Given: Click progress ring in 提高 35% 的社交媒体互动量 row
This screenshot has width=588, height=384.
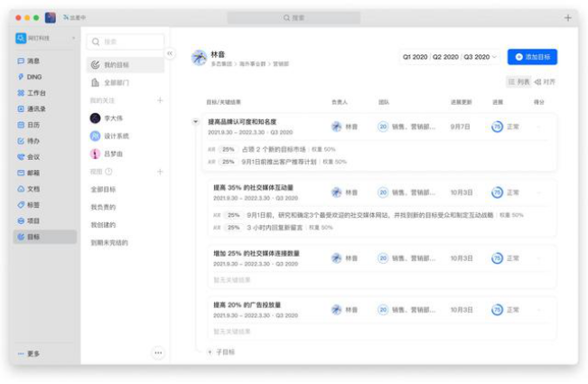Looking at the screenshot, I should pos(498,192).
